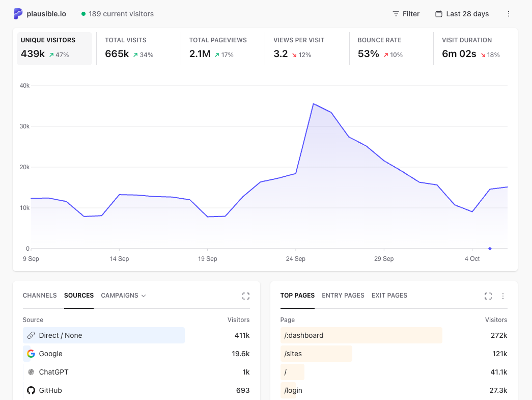The height and width of the screenshot is (400, 532).
Task: Select the Total Pageviews metric card
Action: click(223, 48)
